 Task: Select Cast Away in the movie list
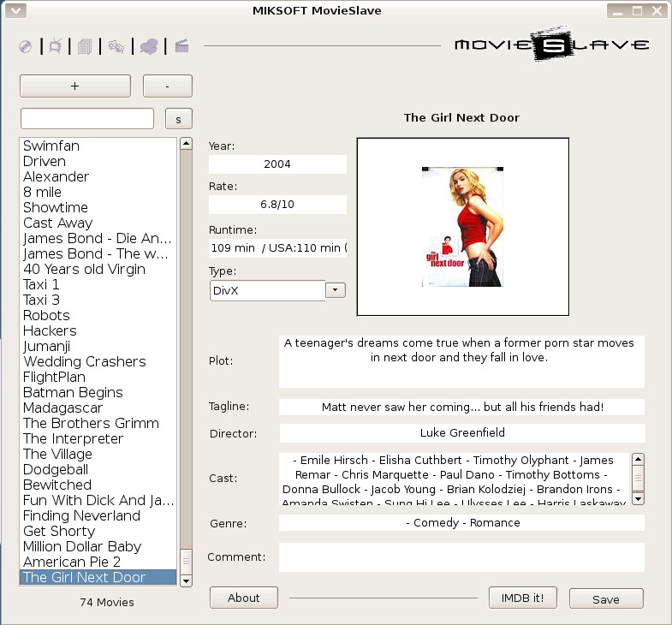pyautogui.click(x=98, y=223)
